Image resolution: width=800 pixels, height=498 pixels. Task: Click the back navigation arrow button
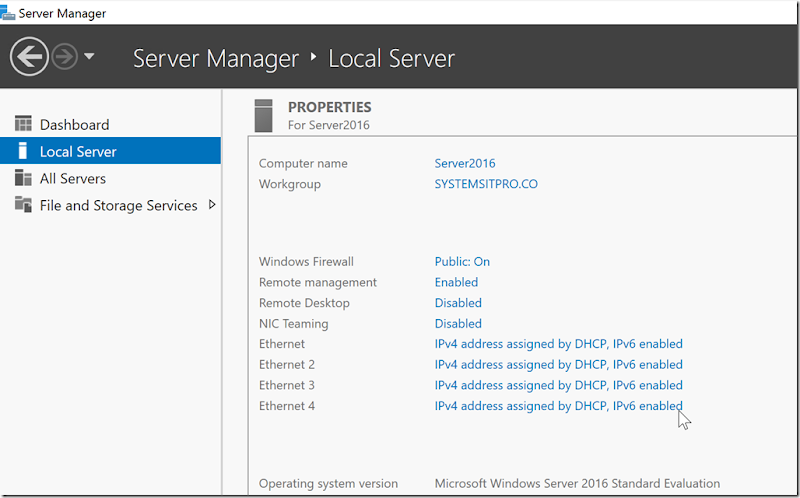(x=29, y=57)
